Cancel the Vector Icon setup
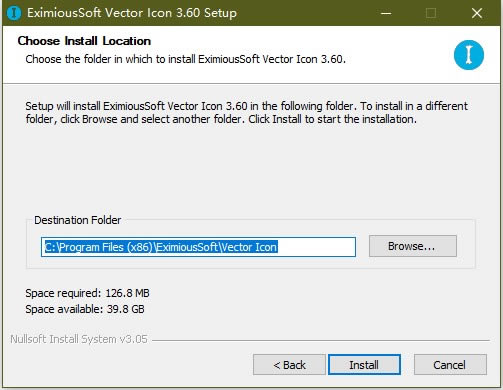This screenshot has width=503, height=390. click(x=450, y=365)
